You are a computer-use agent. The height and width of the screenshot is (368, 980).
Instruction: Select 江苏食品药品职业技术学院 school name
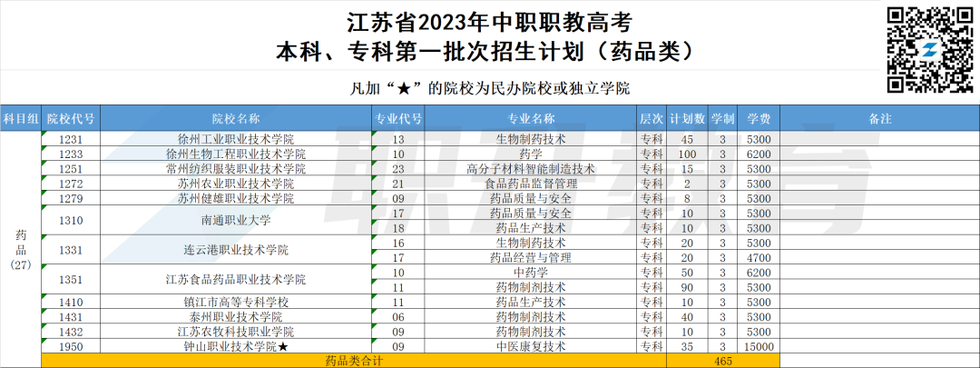pyautogui.click(x=236, y=279)
